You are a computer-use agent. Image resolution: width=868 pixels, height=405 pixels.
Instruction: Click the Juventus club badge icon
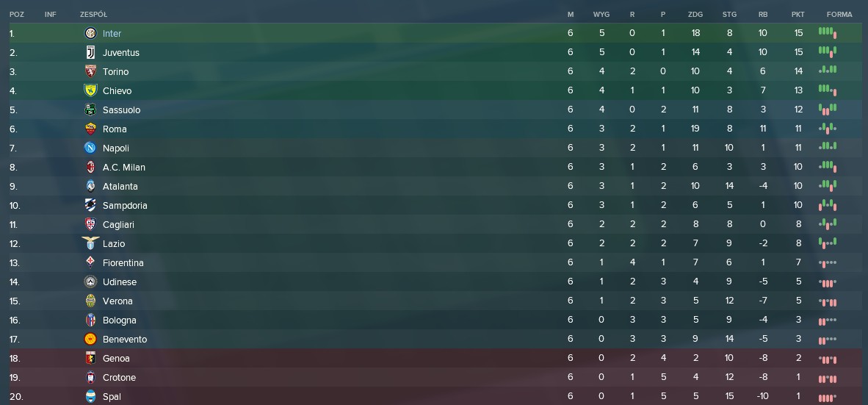point(90,53)
